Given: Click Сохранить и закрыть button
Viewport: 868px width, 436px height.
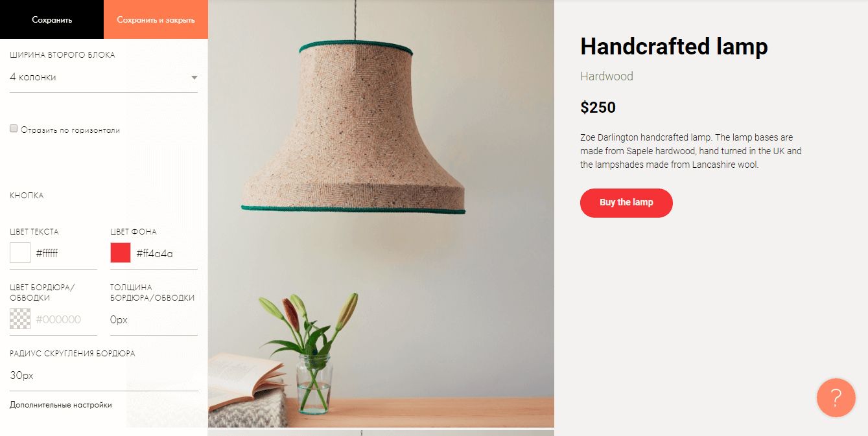Looking at the screenshot, I should point(156,19).
